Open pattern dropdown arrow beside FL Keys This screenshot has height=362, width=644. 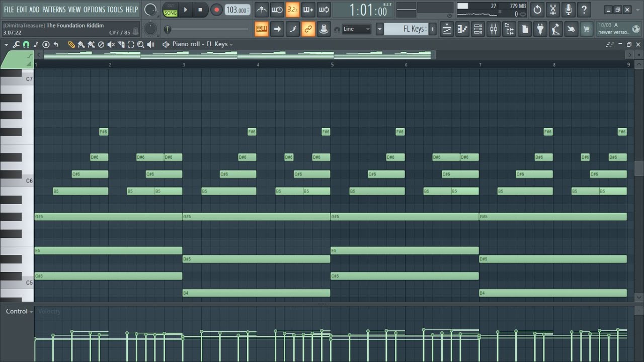pyautogui.click(x=379, y=29)
